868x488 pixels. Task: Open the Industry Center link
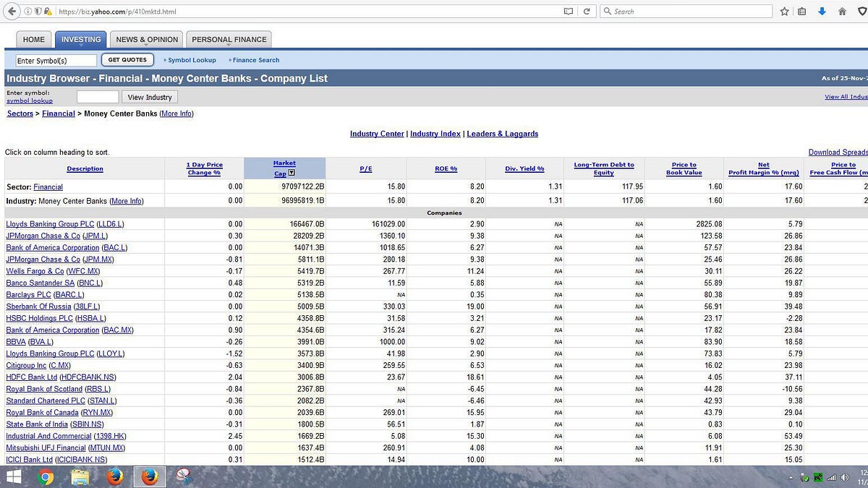(377, 134)
